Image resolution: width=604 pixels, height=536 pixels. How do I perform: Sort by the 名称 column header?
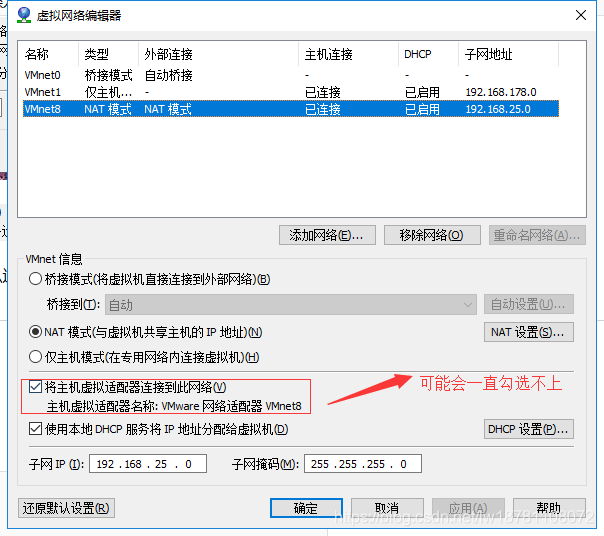click(x=49, y=54)
